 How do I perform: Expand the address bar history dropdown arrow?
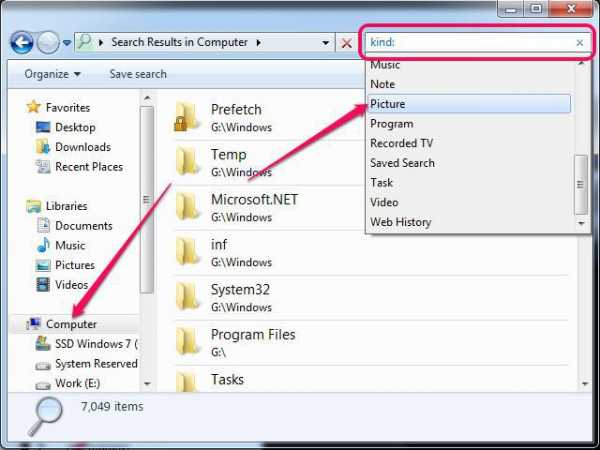[x=326, y=43]
